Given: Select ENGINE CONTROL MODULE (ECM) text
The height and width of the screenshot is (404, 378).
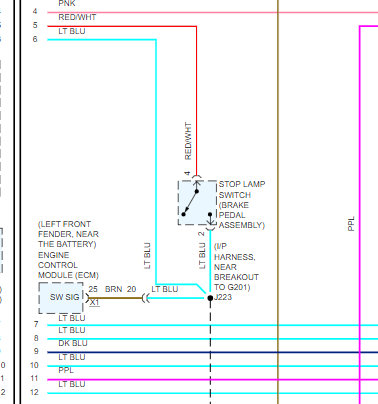Looking at the screenshot, I should tap(68, 265).
